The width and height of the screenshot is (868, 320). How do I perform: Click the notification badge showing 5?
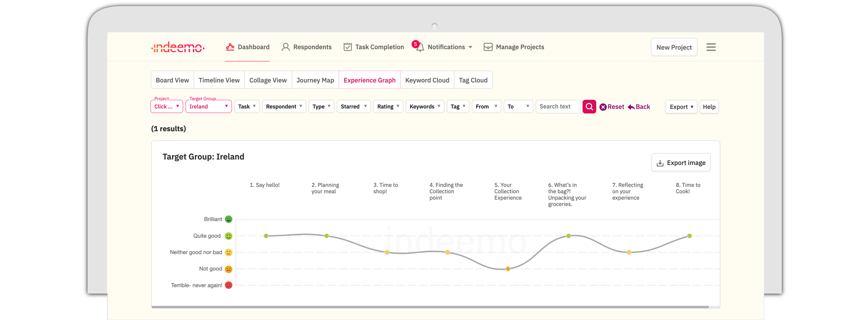pyautogui.click(x=415, y=44)
